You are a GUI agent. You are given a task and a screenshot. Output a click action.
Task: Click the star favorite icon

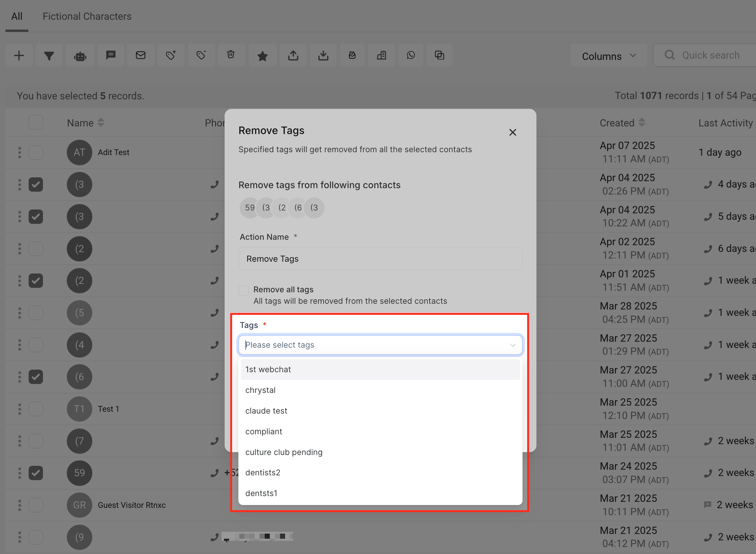(262, 55)
